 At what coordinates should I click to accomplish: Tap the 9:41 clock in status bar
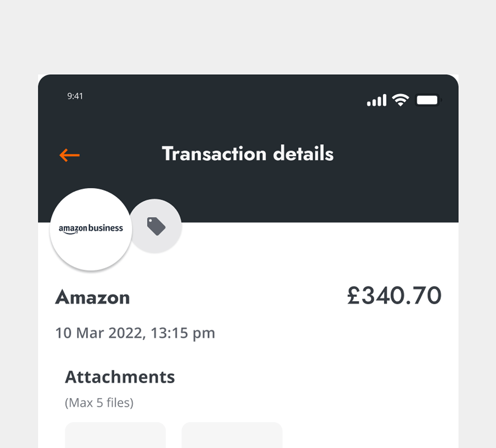[x=75, y=96]
